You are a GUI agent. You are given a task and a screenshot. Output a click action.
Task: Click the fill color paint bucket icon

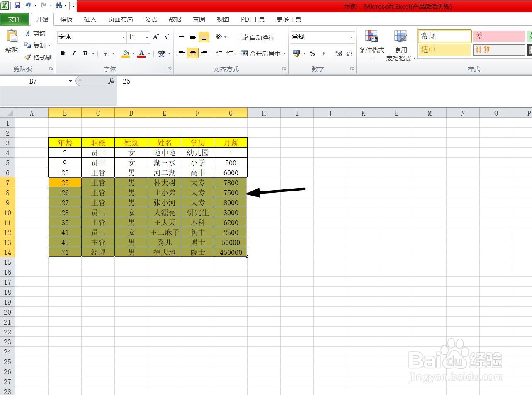click(126, 53)
